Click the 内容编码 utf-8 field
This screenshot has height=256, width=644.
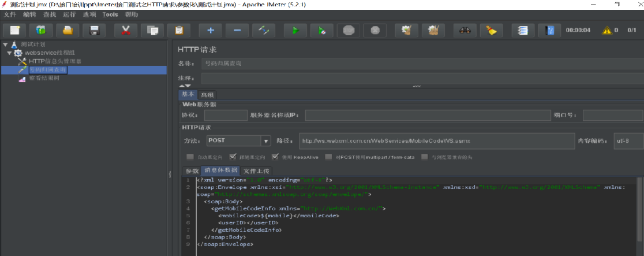tap(628, 140)
